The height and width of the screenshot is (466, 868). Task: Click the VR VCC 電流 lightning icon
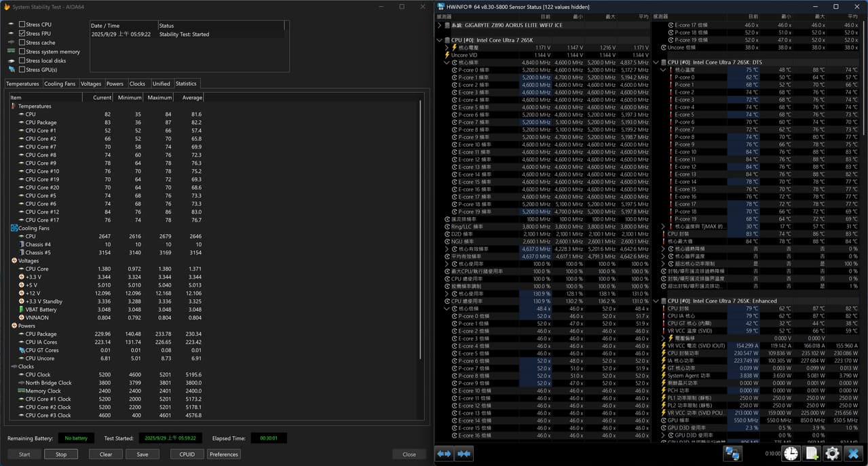[663, 346]
